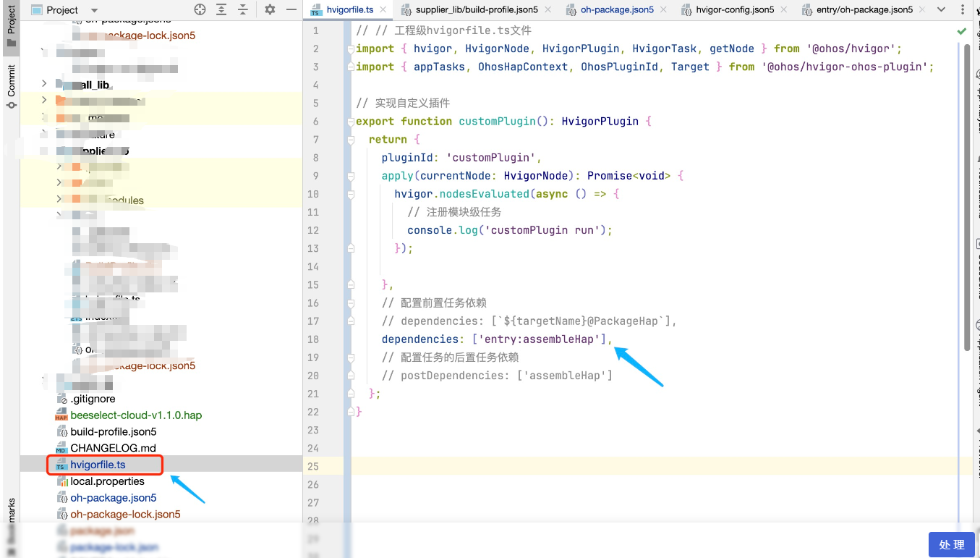Fold the apply method at line 9
This screenshot has width=980, height=558.
[x=351, y=176]
